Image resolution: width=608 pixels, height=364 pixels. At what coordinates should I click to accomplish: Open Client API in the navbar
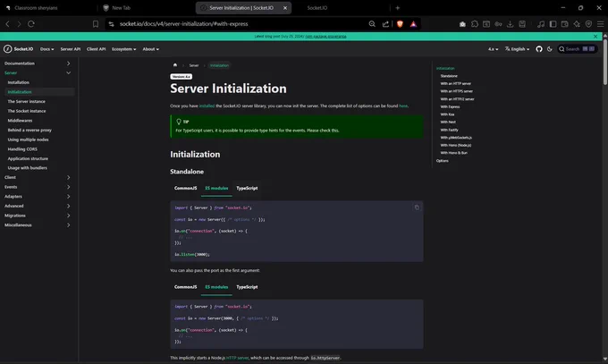click(96, 49)
